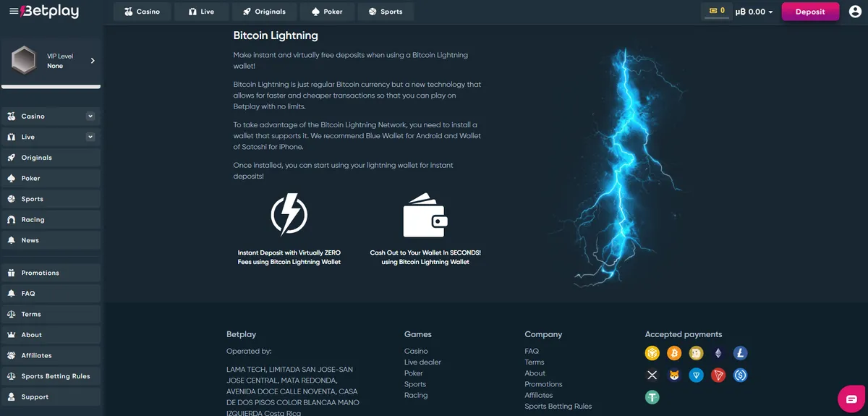Open the hamburger menu beside Betplay logo
This screenshot has height=416, width=868.
(x=14, y=12)
